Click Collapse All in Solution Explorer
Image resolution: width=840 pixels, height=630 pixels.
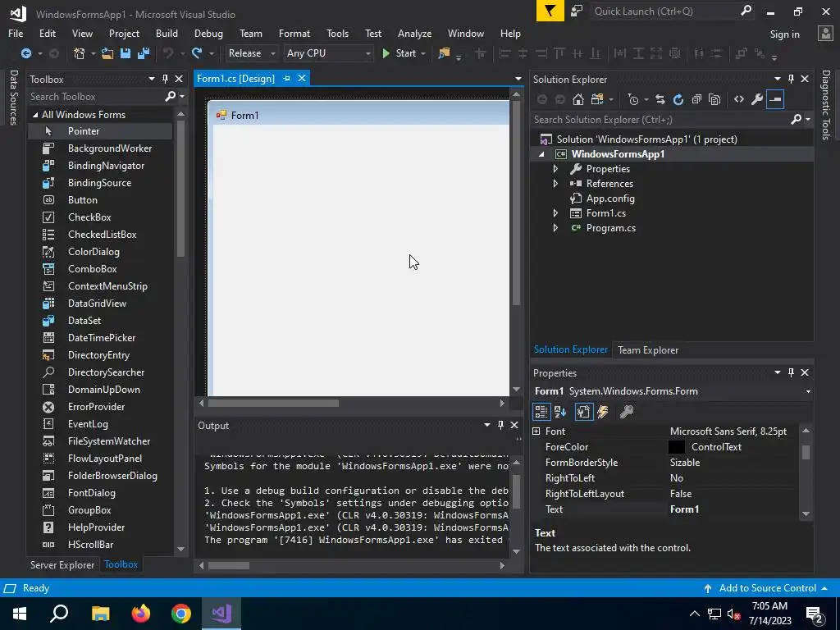pos(696,99)
